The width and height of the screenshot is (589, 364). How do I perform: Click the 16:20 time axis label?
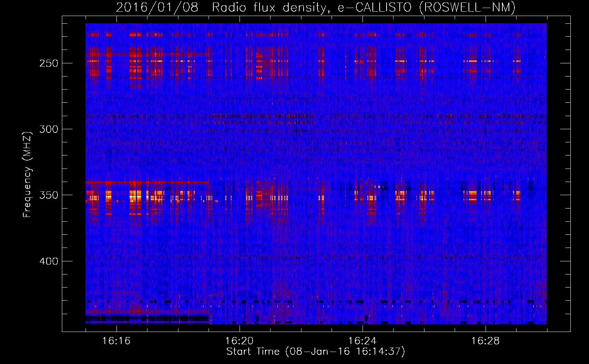[239, 341]
